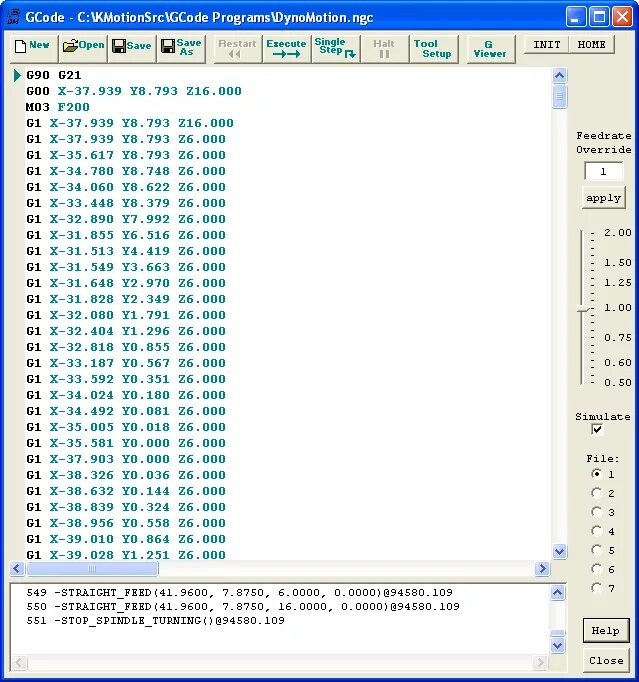Click the line 'G1 X-39.028 Y1.251 Z6.000'
The width and height of the screenshot is (639, 682).
click(126, 555)
